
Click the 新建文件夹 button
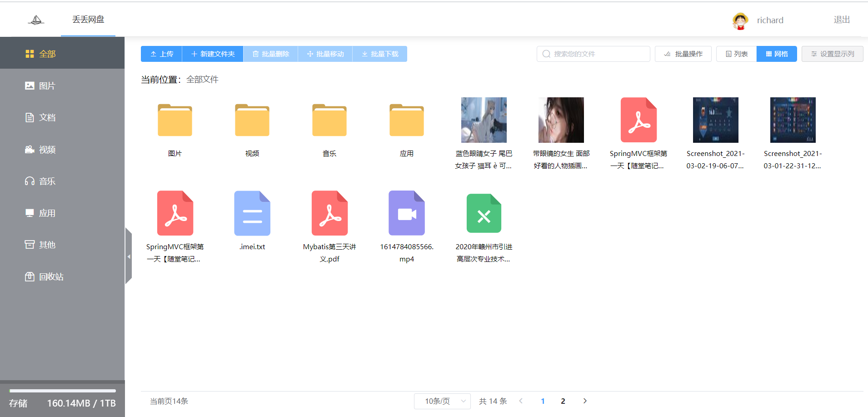coord(213,54)
